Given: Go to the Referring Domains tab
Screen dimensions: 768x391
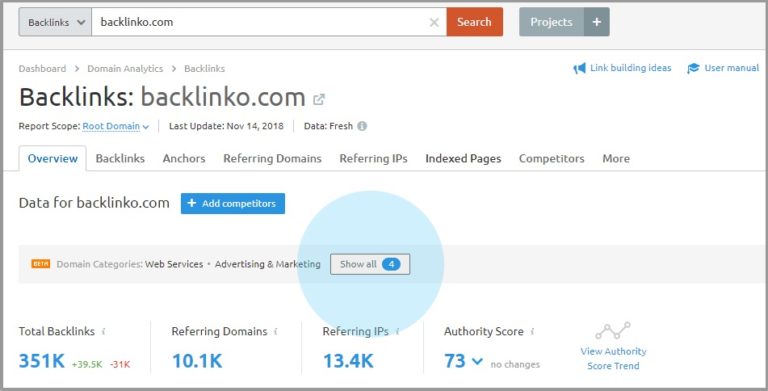Looking at the screenshot, I should coord(272,159).
